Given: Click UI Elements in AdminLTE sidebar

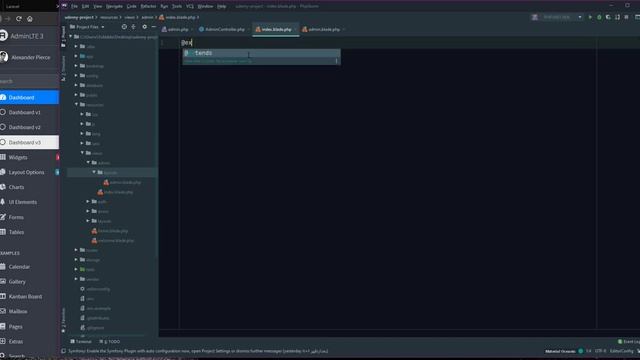Looking at the screenshot, I should tap(23, 202).
